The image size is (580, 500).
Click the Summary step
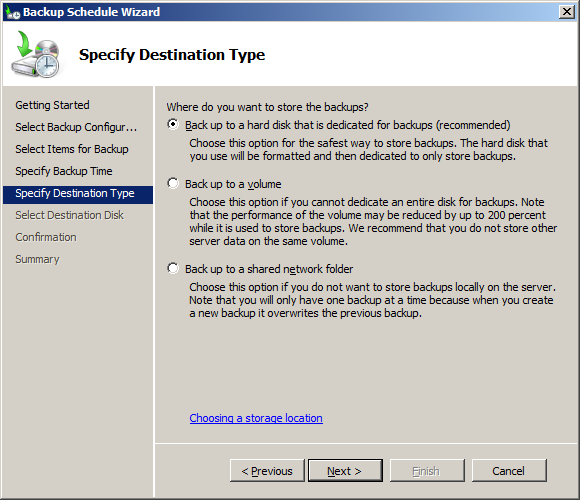pos(37,259)
